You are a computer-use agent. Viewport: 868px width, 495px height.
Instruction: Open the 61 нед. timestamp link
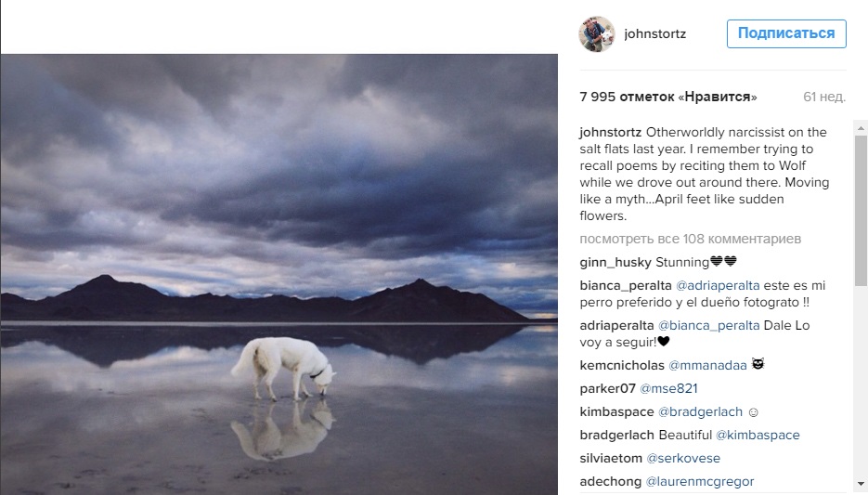coord(824,97)
